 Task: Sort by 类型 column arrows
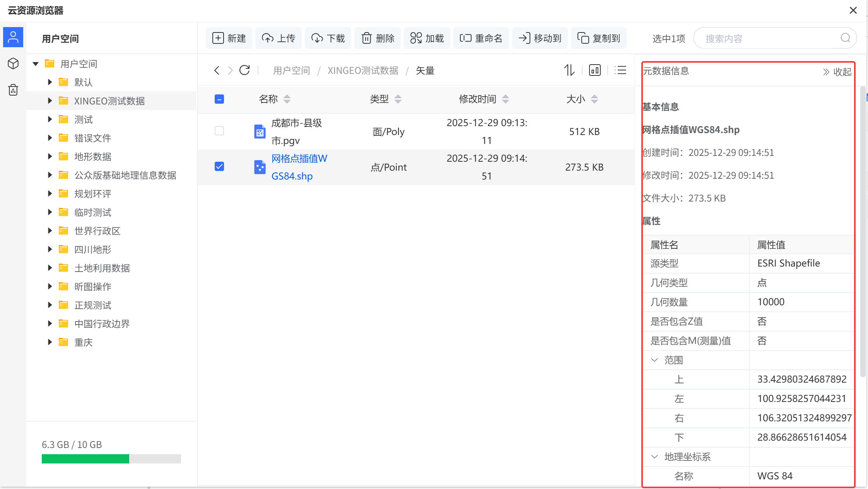pyautogui.click(x=398, y=99)
